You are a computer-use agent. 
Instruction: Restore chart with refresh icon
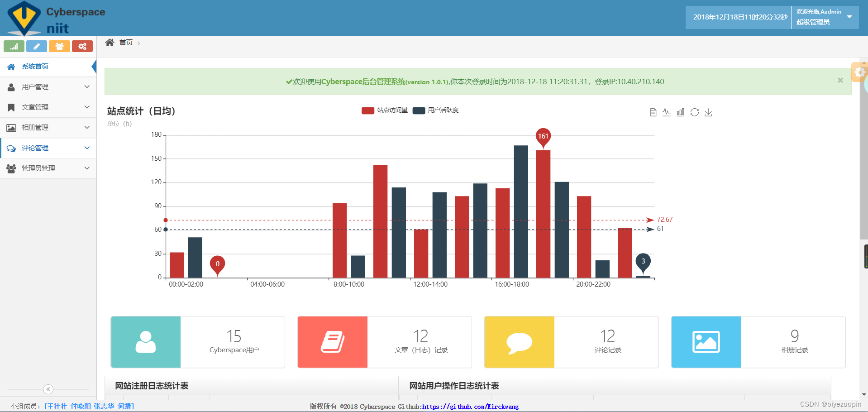pyautogui.click(x=695, y=112)
